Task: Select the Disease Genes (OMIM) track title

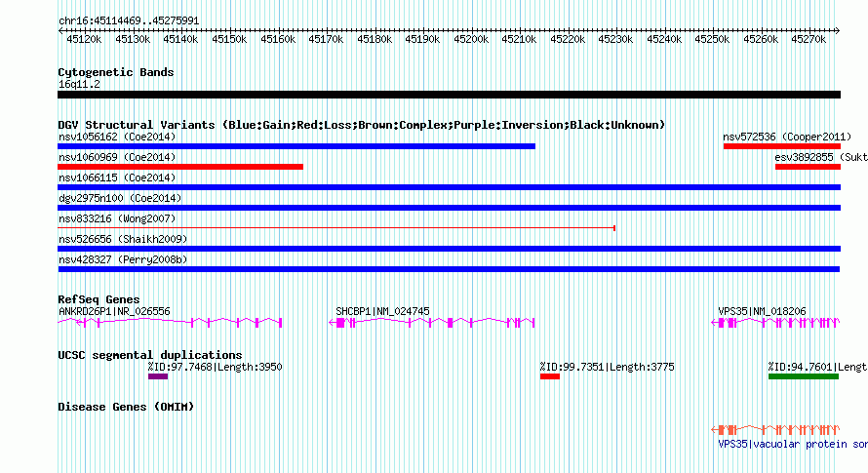Action: 126,407
